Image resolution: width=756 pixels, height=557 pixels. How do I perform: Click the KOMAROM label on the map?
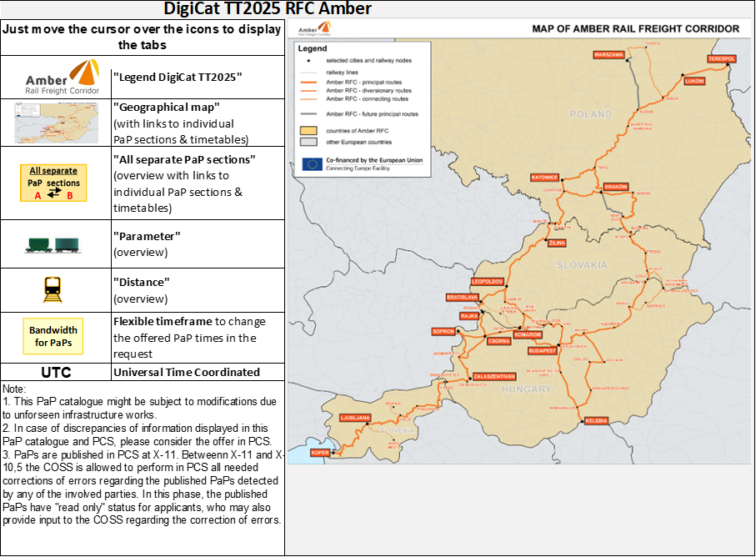pos(528,334)
